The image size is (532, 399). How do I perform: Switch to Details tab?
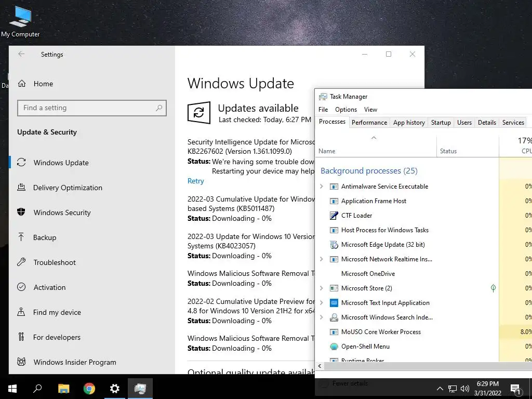(x=487, y=123)
